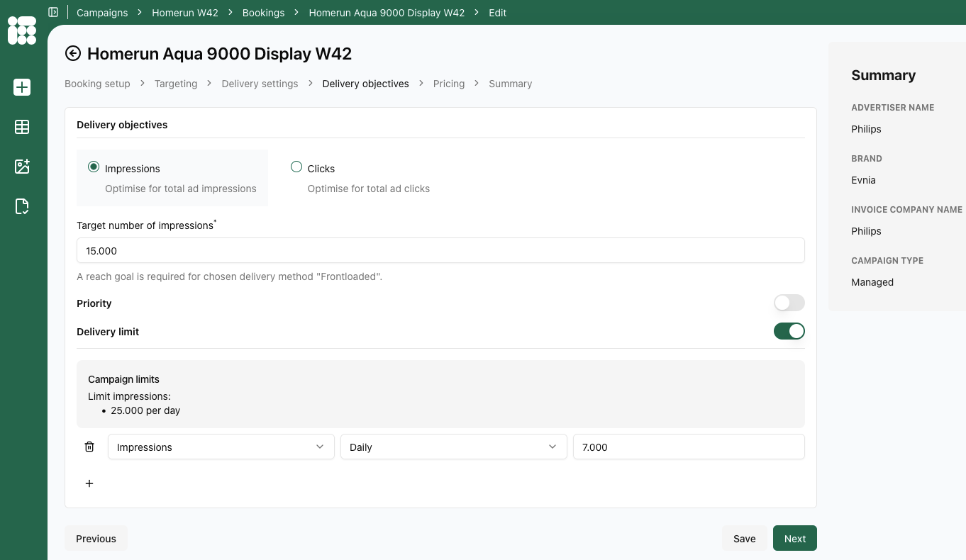
Task: Open the table grid icon in sidebar
Action: coord(22,127)
